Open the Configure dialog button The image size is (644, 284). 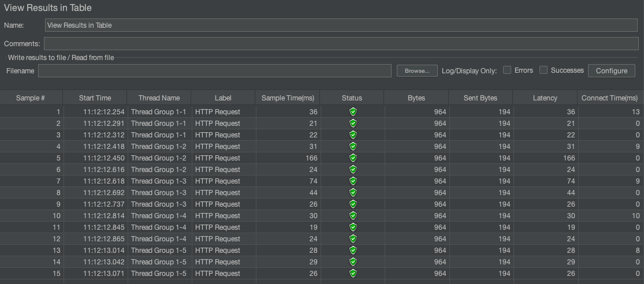[x=612, y=70]
